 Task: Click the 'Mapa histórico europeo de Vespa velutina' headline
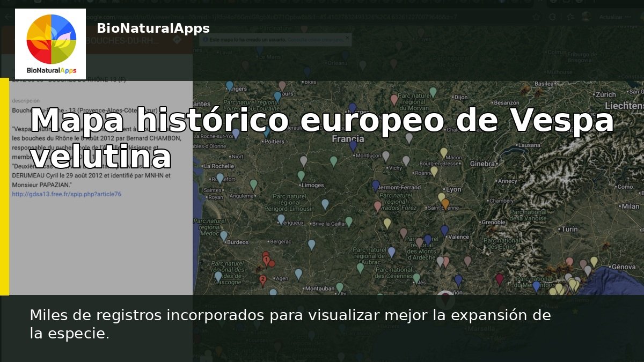(x=322, y=138)
